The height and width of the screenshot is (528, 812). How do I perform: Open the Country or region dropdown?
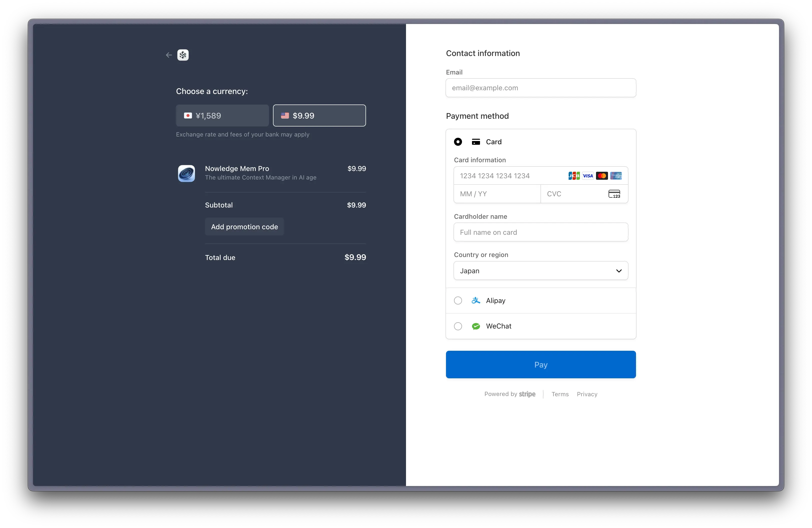[541, 270]
